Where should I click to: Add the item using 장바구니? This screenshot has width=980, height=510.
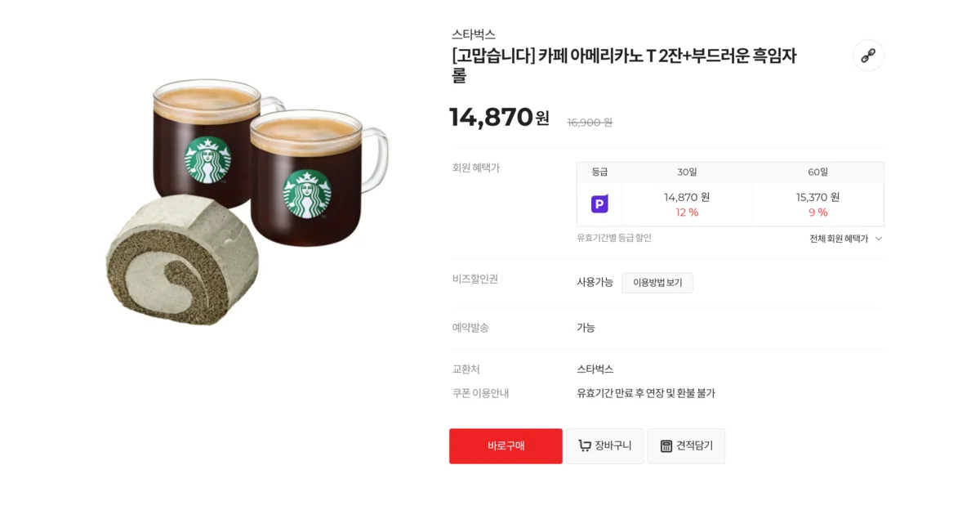click(x=605, y=445)
